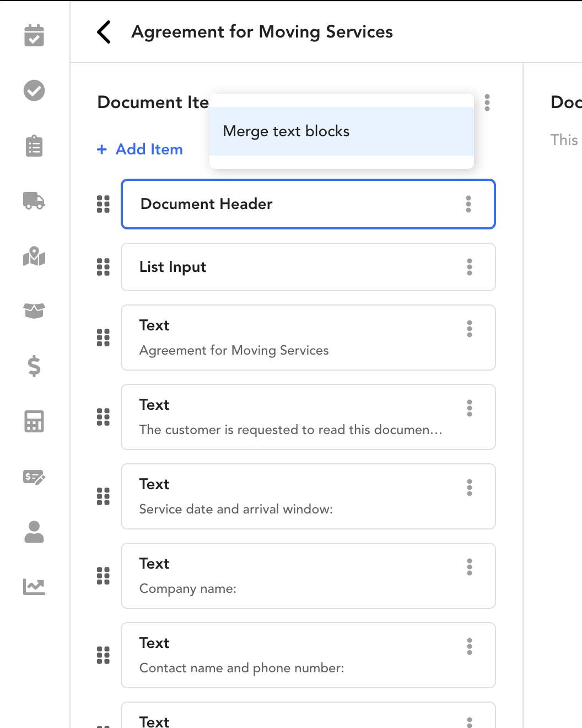
Task: Open List Input item options menu
Action: pos(470,267)
